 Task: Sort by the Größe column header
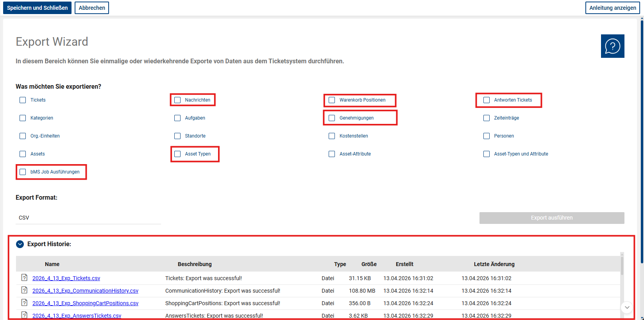(369, 264)
